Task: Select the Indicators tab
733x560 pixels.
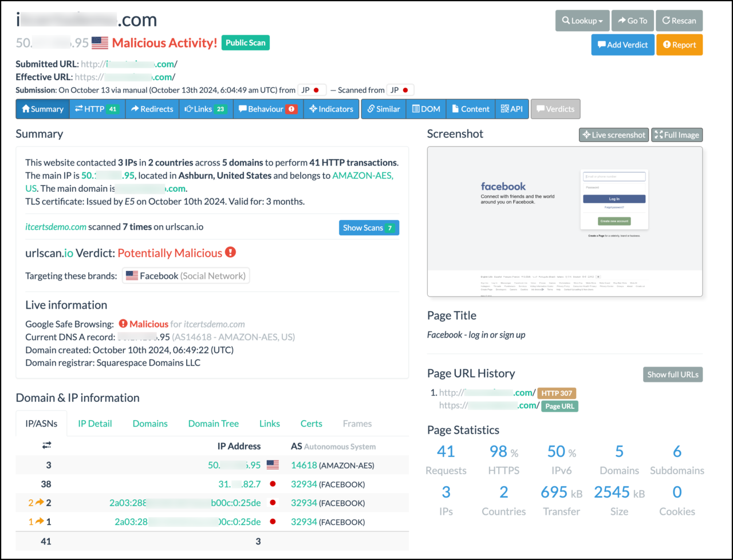Action: [x=331, y=109]
